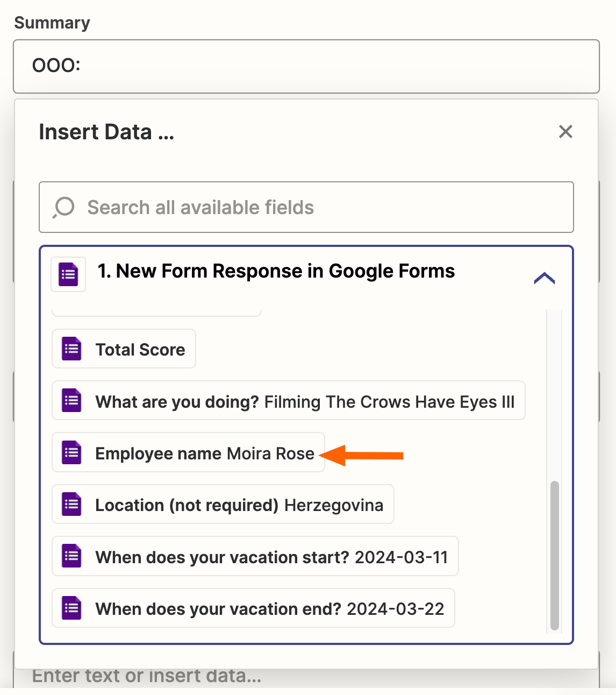This screenshot has height=695, width=616.
Task: Click the field list scrollbar thumb
Action: click(555, 554)
